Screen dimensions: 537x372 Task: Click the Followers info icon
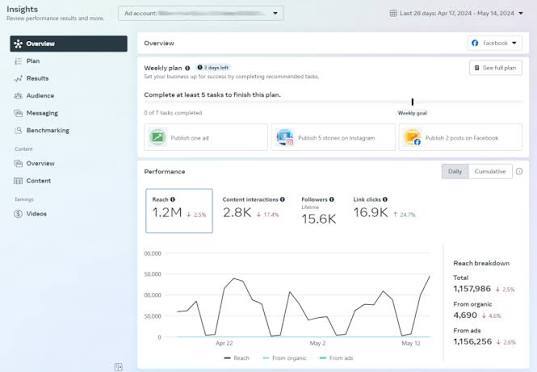pyautogui.click(x=332, y=199)
